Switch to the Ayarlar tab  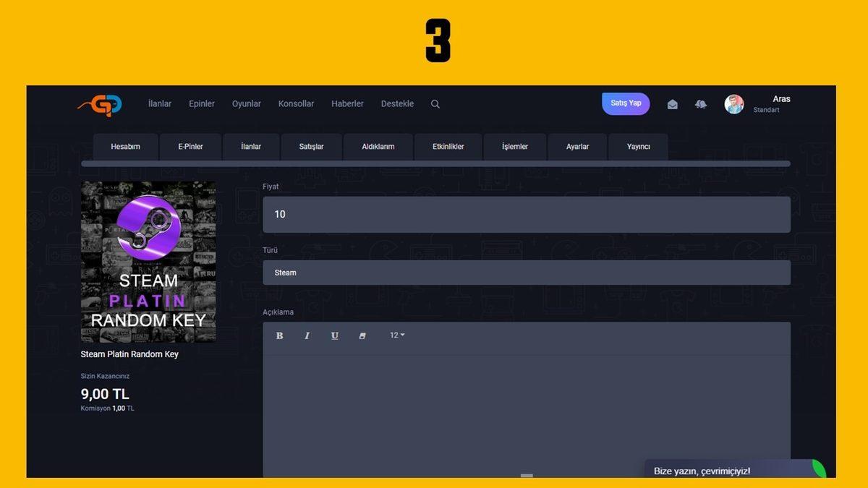tap(577, 146)
